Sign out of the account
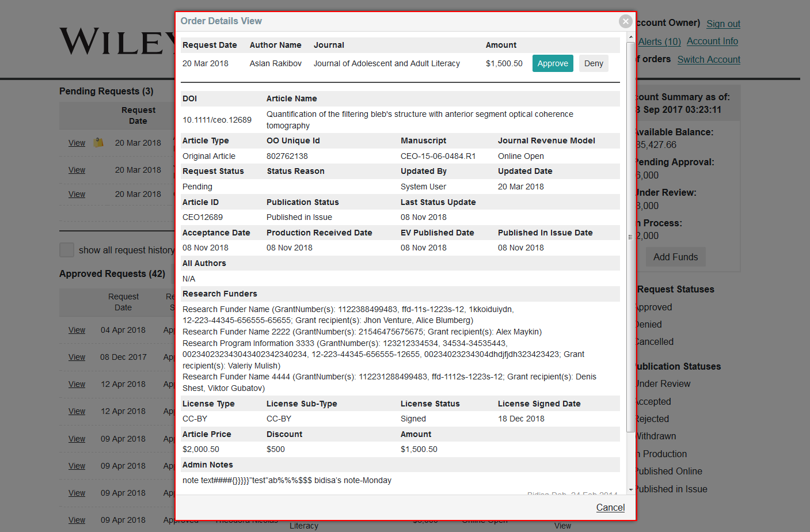 tap(722, 24)
